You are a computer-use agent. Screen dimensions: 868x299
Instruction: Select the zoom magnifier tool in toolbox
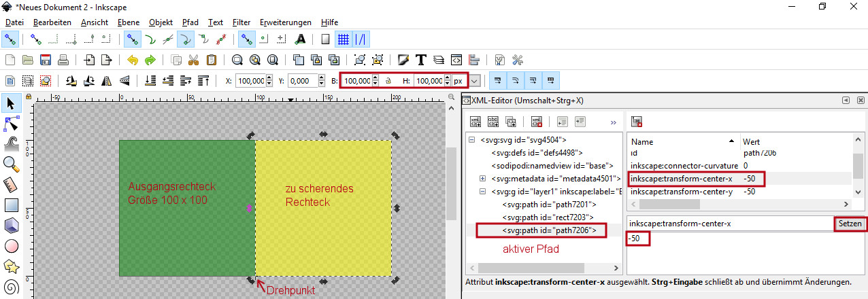(x=11, y=164)
